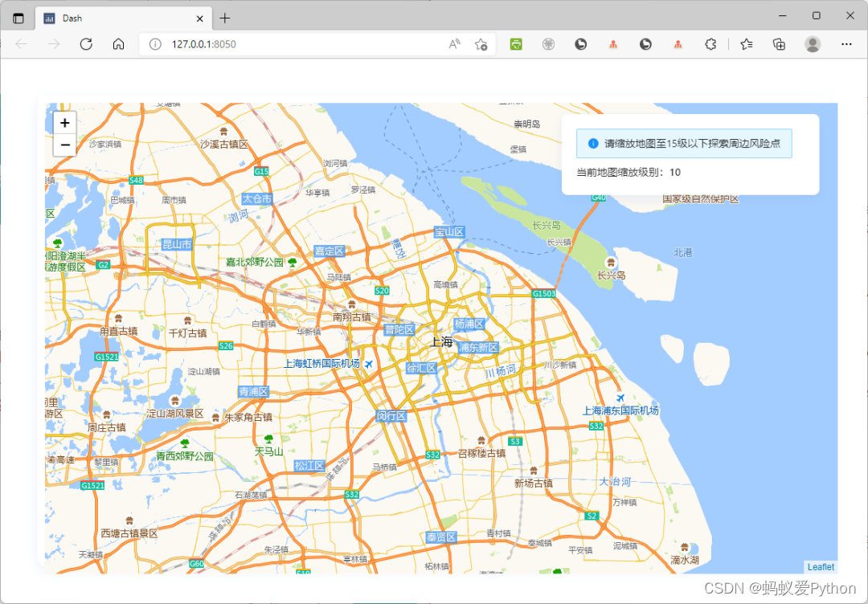Activate read aloud icon in address bar
This screenshot has width=868, height=604.
pyautogui.click(x=454, y=44)
